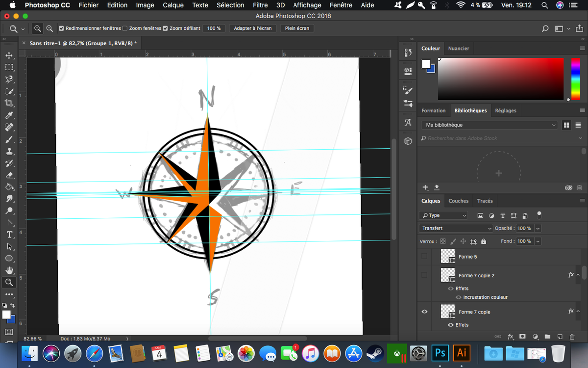The height and width of the screenshot is (368, 588).
Task: Open the Filtre menu
Action: (260, 5)
